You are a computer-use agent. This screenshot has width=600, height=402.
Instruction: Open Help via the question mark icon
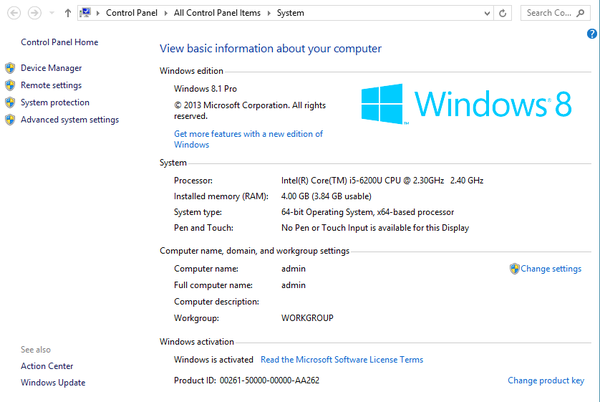pyautogui.click(x=592, y=34)
